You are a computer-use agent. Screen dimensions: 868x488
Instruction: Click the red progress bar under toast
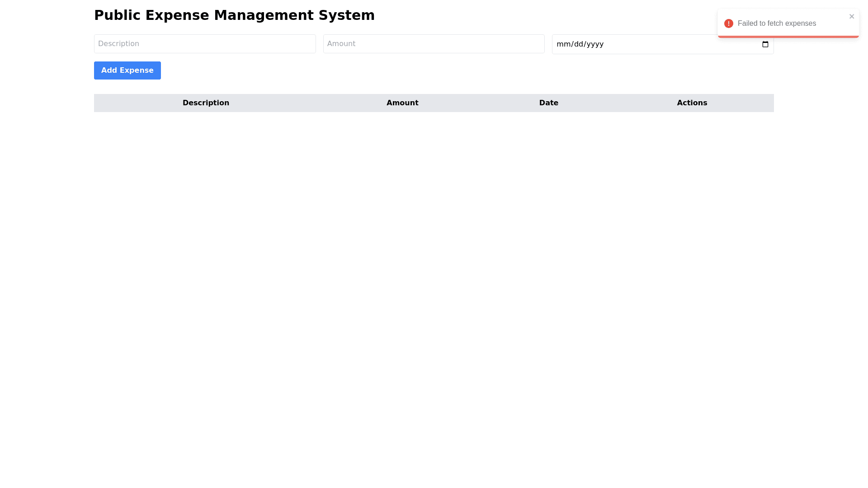pyautogui.click(x=788, y=37)
